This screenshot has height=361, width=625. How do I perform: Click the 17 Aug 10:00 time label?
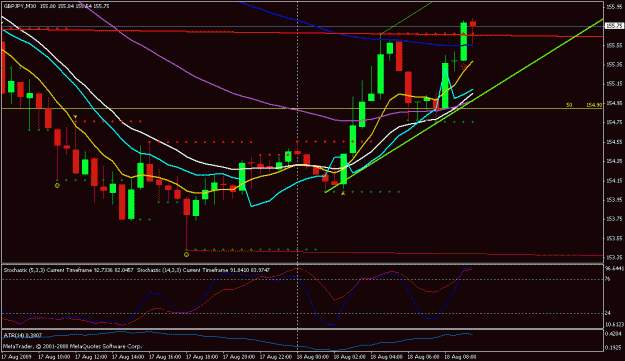53,357
